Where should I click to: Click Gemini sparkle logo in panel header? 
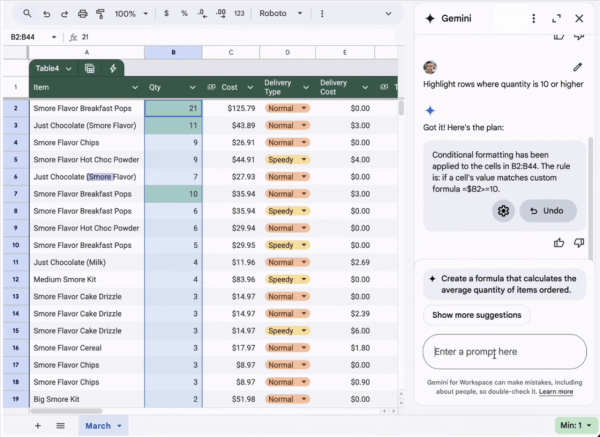tap(430, 18)
